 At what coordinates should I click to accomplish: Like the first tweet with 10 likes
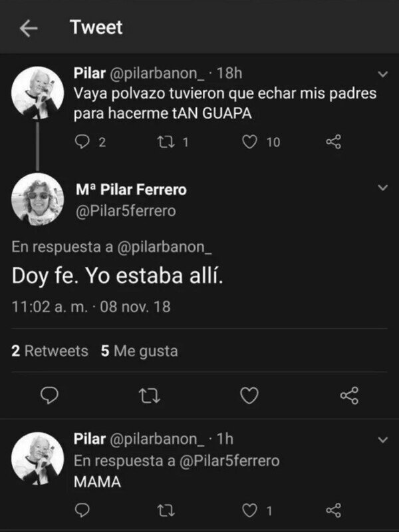[251, 141]
